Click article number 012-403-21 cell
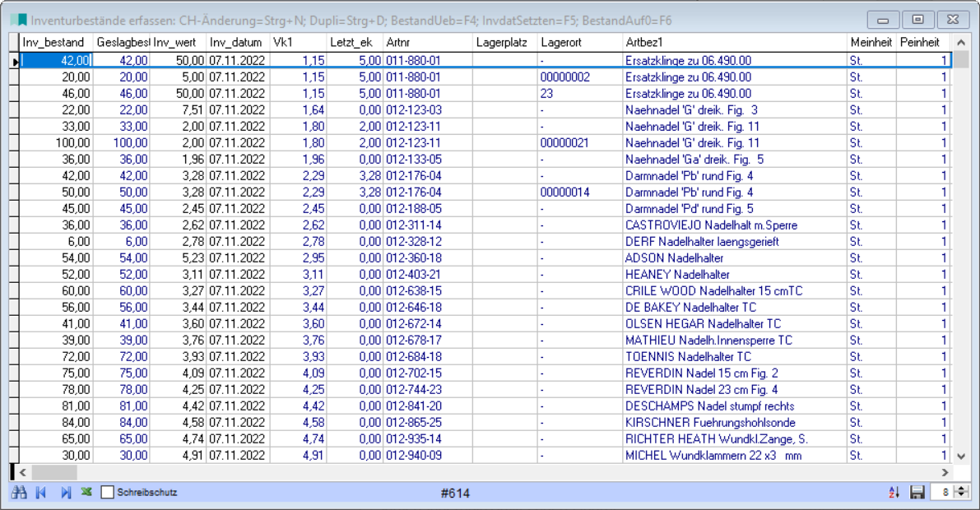This screenshot has height=510, width=980. pyautogui.click(x=427, y=274)
